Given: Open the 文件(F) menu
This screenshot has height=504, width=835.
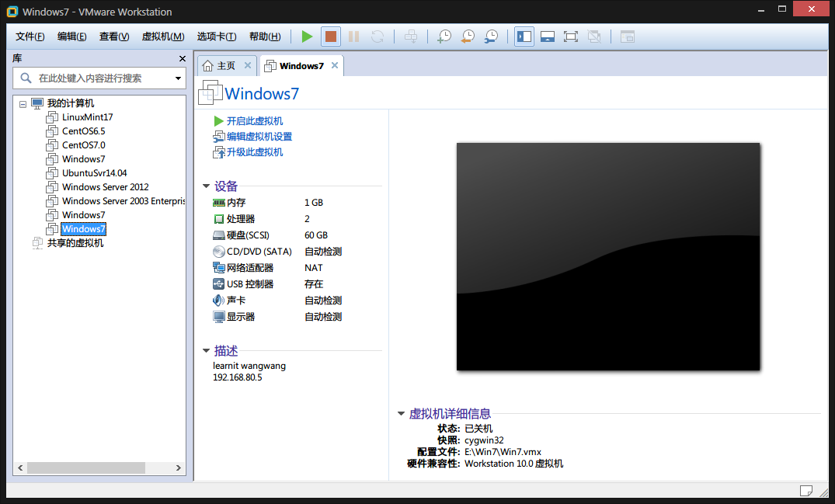Looking at the screenshot, I should point(30,36).
